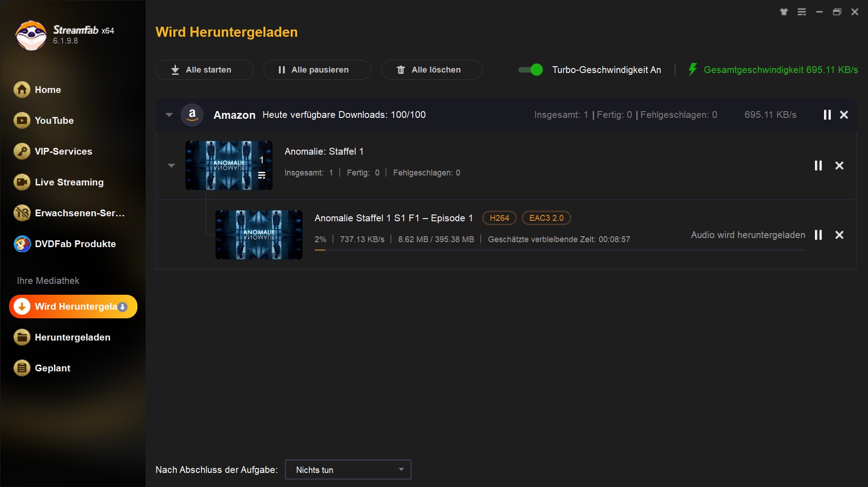This screenshot has height=487, width=868.
Task: Restore down the StreamFab window
Action: [x=837, y=12]
